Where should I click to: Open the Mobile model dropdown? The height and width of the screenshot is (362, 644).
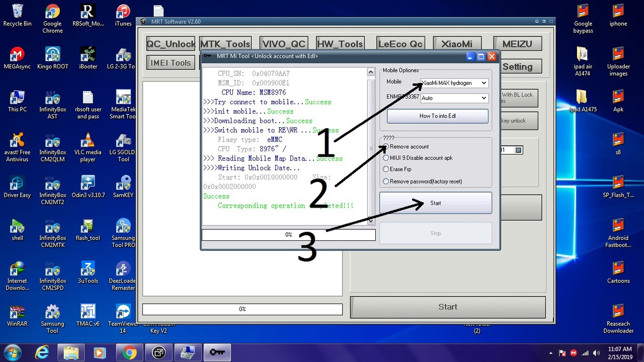(454, 83)
